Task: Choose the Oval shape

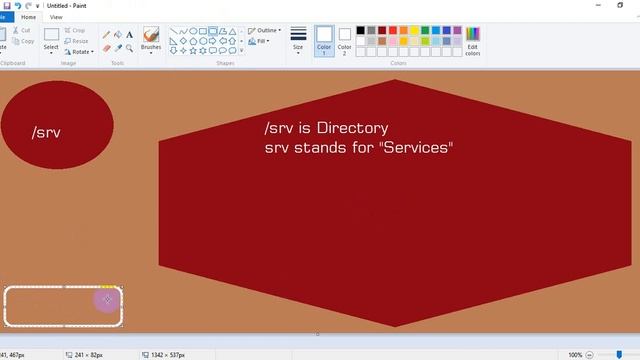Action: tap(193, 31)
